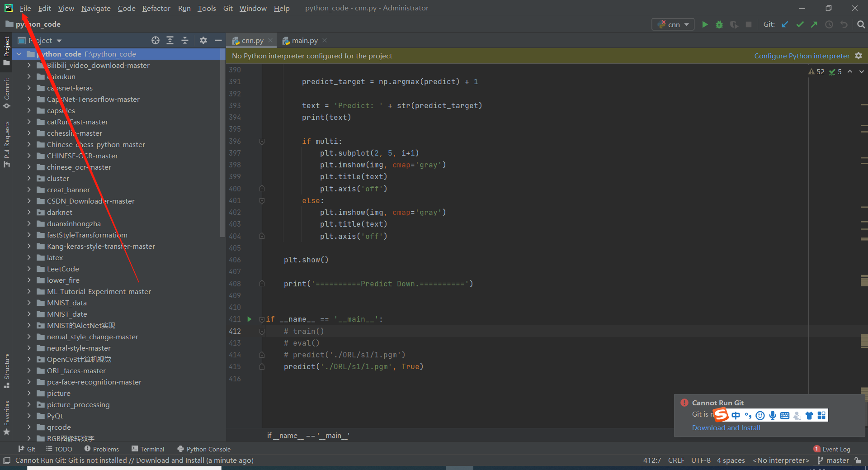The height and width of the screenshot is (470, 868).
Task: Click UTF-8 encoding status
Action: point(701,461)
